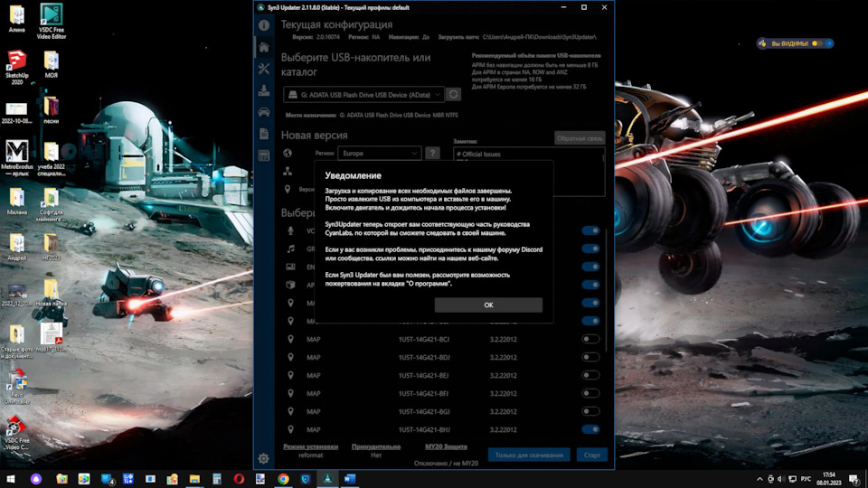
Task: Open the Новая папка folder on desktop
Action: click(x=51, y=292)
